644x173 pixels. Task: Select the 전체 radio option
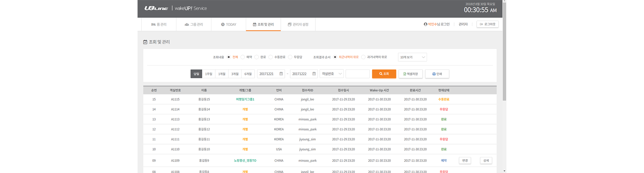tap(229, 57)
